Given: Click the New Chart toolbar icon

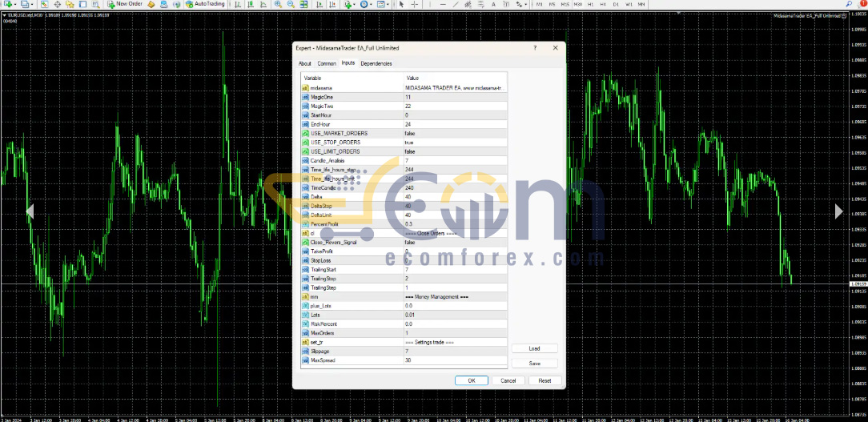Looking at the screenshot, I should tap(7, 4).
